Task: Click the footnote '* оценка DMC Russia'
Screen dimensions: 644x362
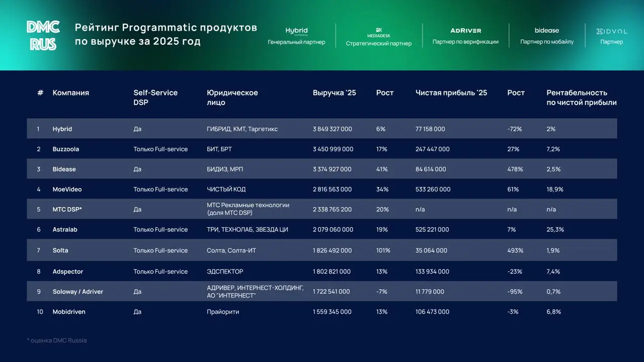Action: click(57, 340)
